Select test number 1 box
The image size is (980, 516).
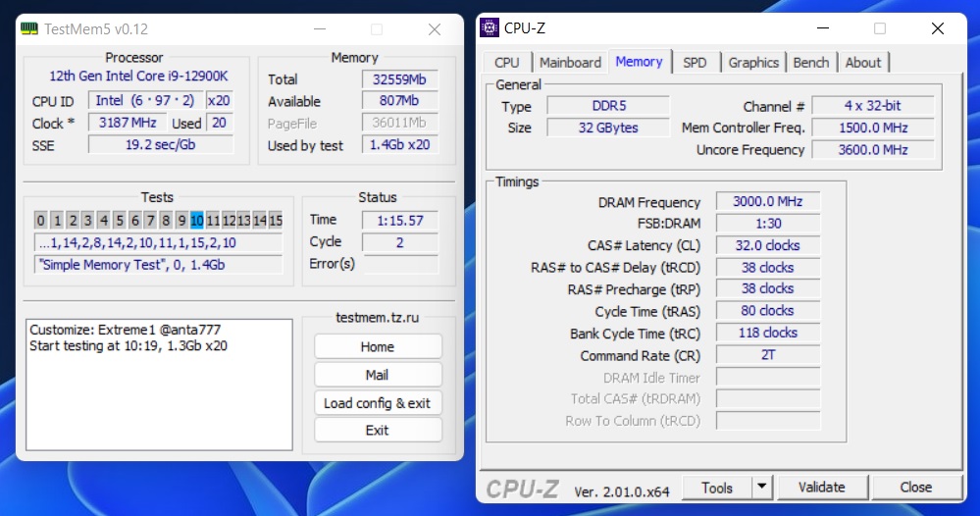57,220
